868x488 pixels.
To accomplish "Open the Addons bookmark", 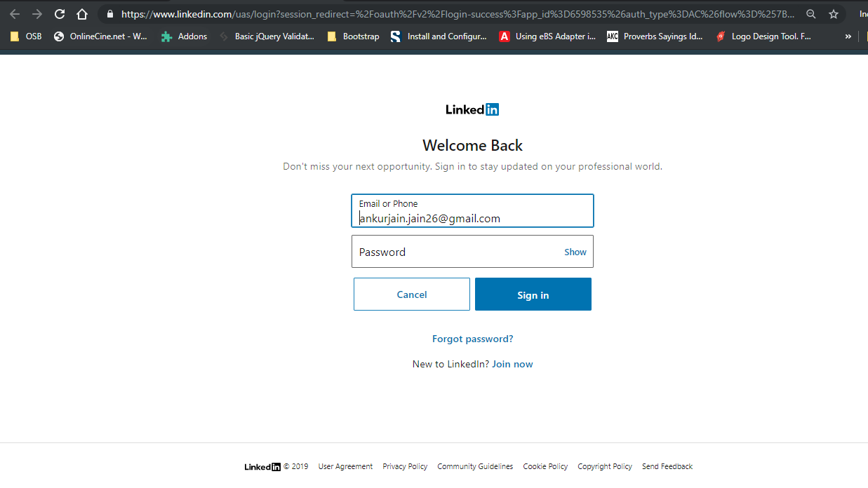I will point(184,36).
